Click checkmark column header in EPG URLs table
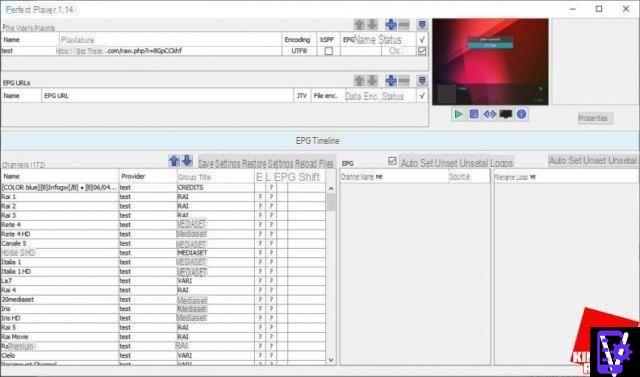This screenshot has width=640, height=377. tap(422, 96)
